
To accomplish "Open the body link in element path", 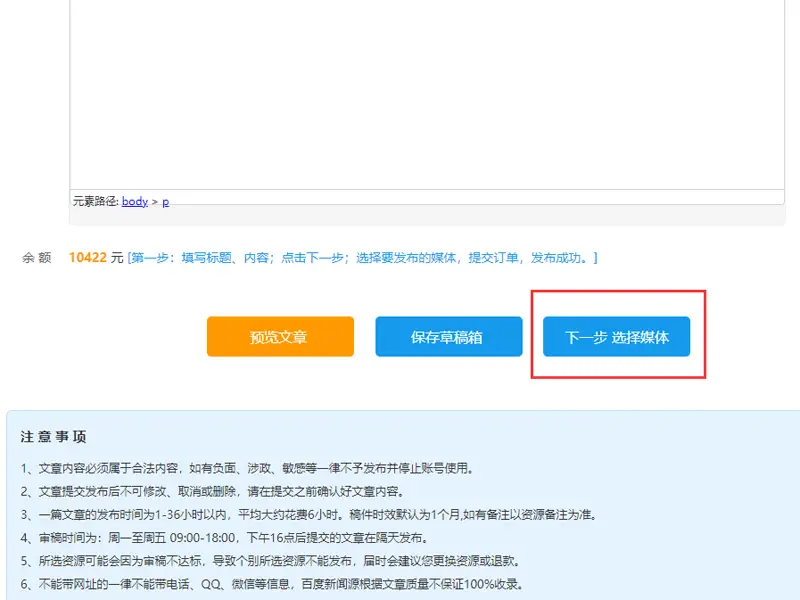I will pos(134,201).
